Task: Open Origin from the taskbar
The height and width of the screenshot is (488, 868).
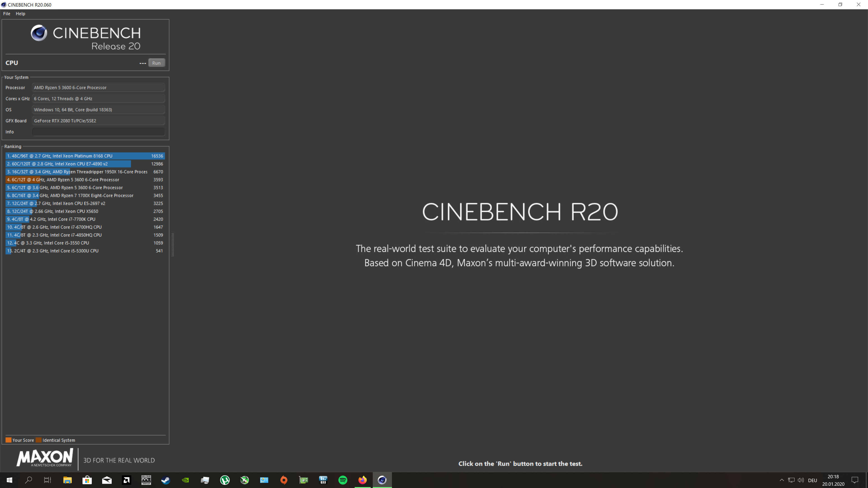Action: click(284, 480)
